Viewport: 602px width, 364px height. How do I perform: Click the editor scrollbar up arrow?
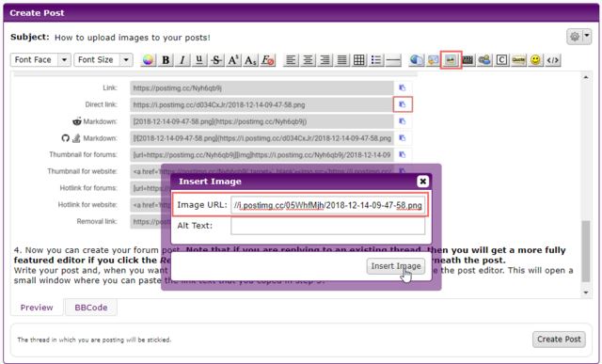[585, 77]
